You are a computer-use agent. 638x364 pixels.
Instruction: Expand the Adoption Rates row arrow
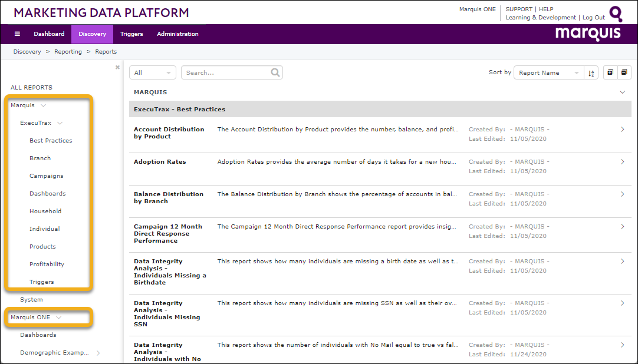point(623,162)
